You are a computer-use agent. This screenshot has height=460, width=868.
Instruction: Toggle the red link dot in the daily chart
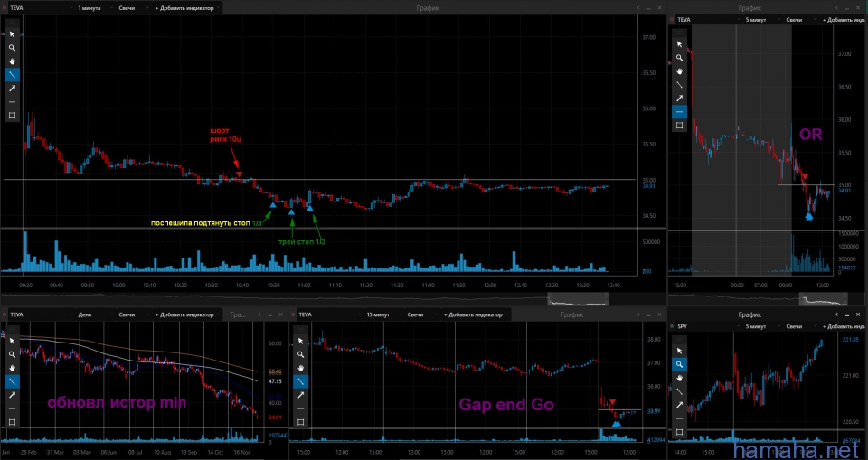pos(5,314)
